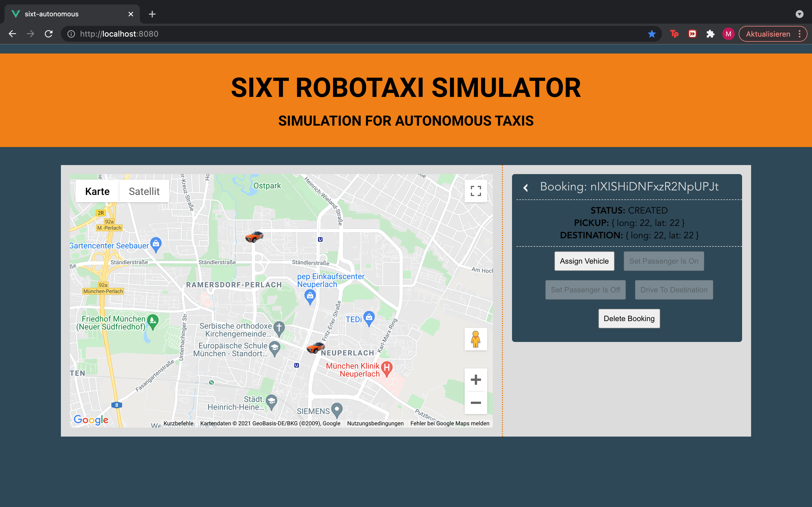
Task: Zoom in the map with plus icon
Action: point(475,380)
